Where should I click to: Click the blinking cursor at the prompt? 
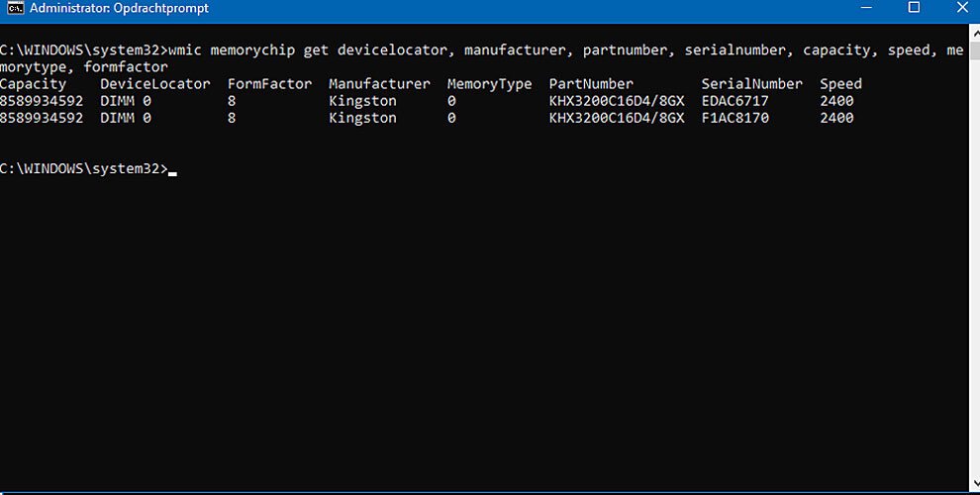pyautogui.click(x=172, y=174)
